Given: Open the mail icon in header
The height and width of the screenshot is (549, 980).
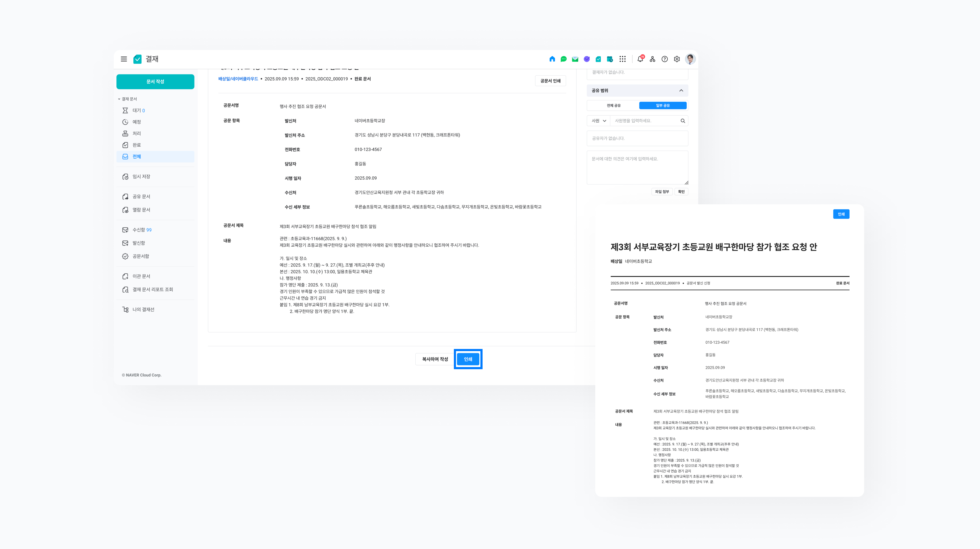Looking at the screenshot, I should [575, 59].
